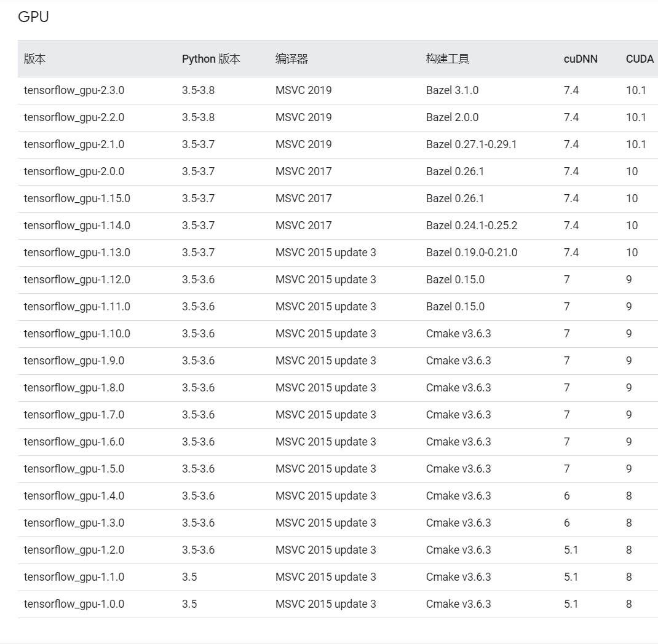Click MSVC 2015 update 3 in tensorflow_gpu-1.13.0 row
The image size is (658, 644).
(326, 253)
